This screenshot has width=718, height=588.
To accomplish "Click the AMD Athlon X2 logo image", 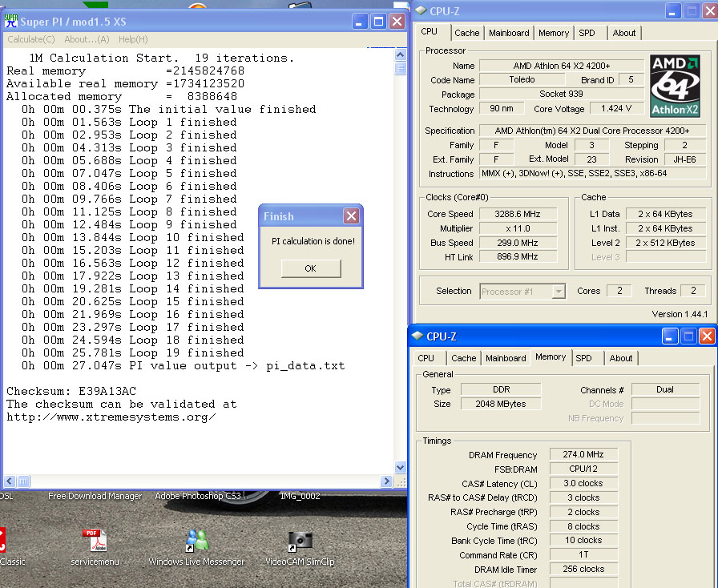I will point(675,86).
